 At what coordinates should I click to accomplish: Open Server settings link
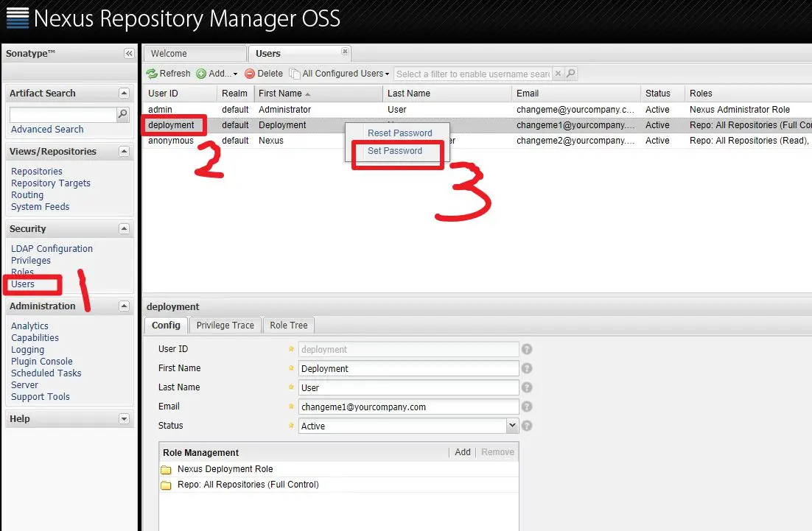(24, 385)
